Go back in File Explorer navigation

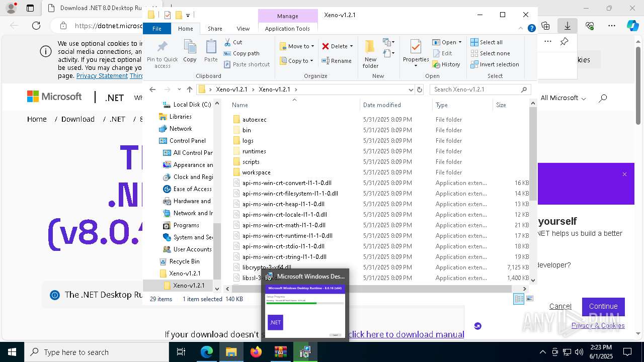(152, 89)
